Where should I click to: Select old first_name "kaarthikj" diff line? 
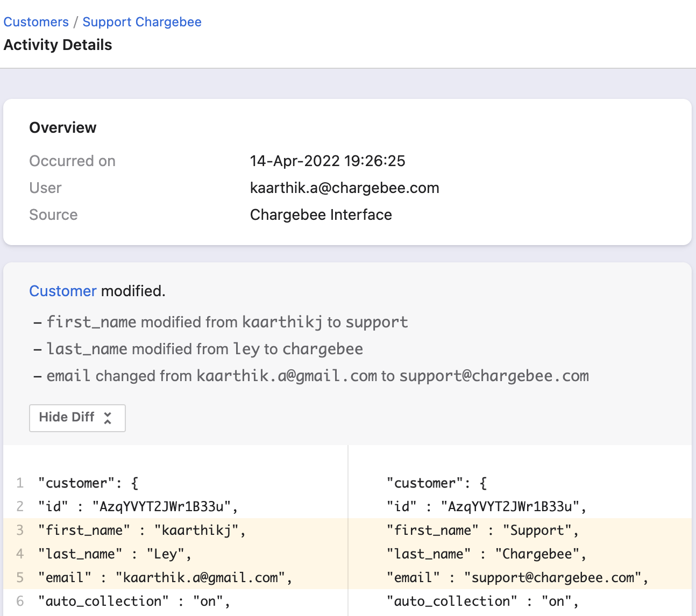(141, 531)
